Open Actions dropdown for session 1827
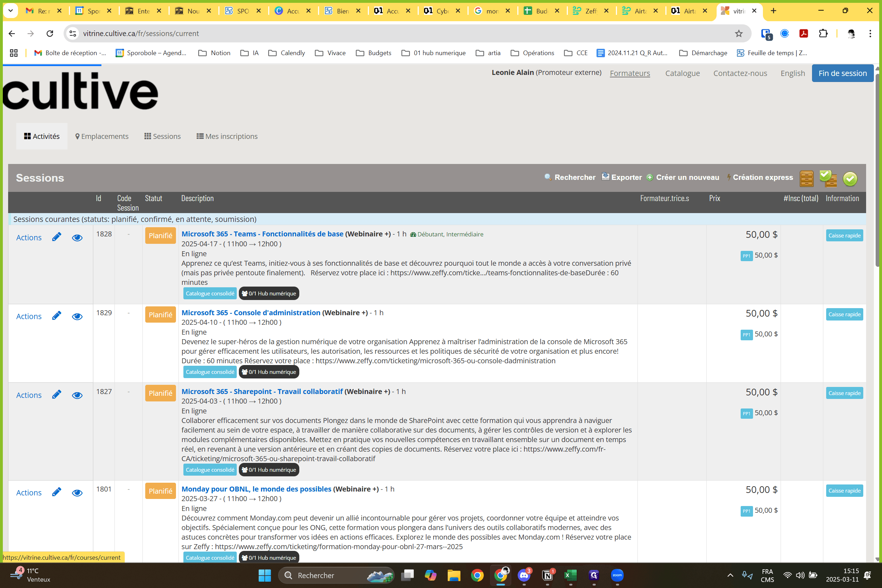This screenshot has height=588, width=882. pos(29,395)
